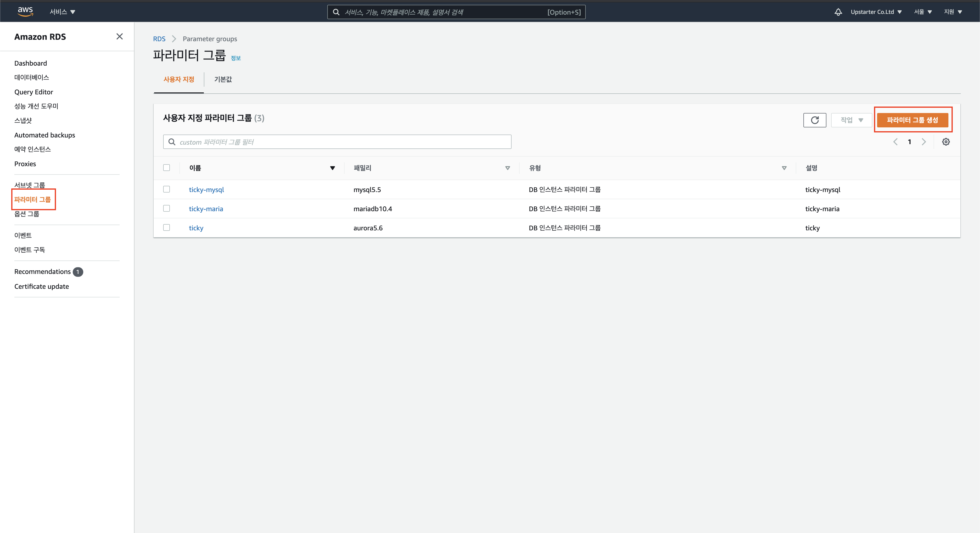Image resolution: width=980 pixels, height=533 pixels.
Task: Click the AWS logo home icon
Action: tap(25, 11)
